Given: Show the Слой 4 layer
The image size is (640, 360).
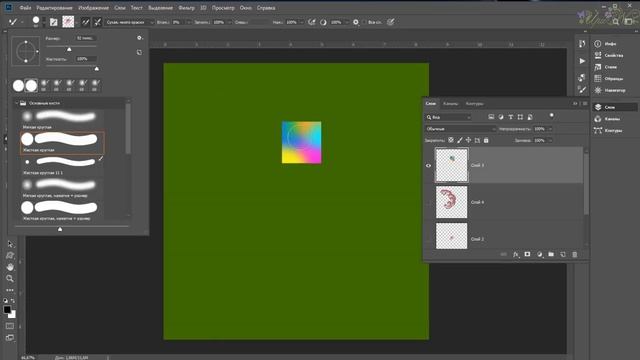Looking at the screenshot, I should pyautogui.click(x=428, y=202).
